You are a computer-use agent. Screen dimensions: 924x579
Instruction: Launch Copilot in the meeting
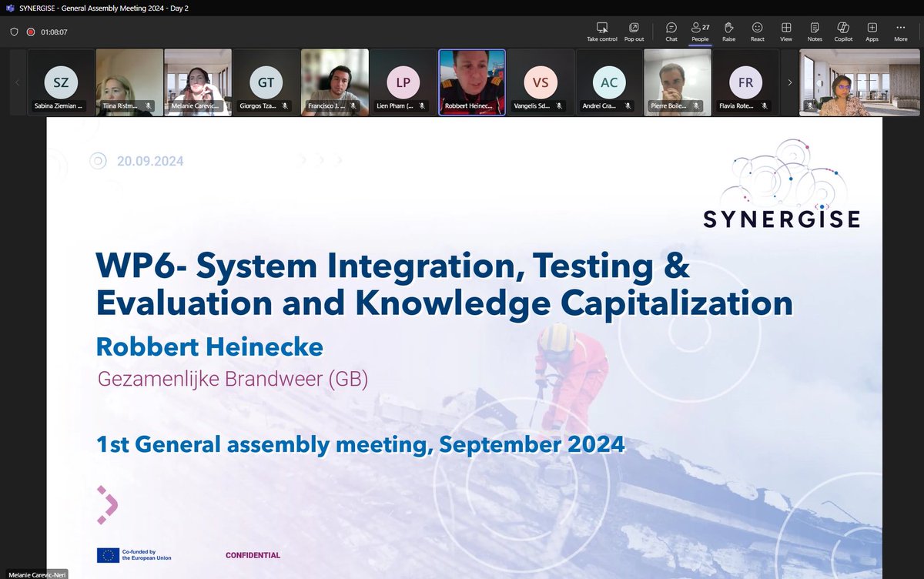point(843,32)
